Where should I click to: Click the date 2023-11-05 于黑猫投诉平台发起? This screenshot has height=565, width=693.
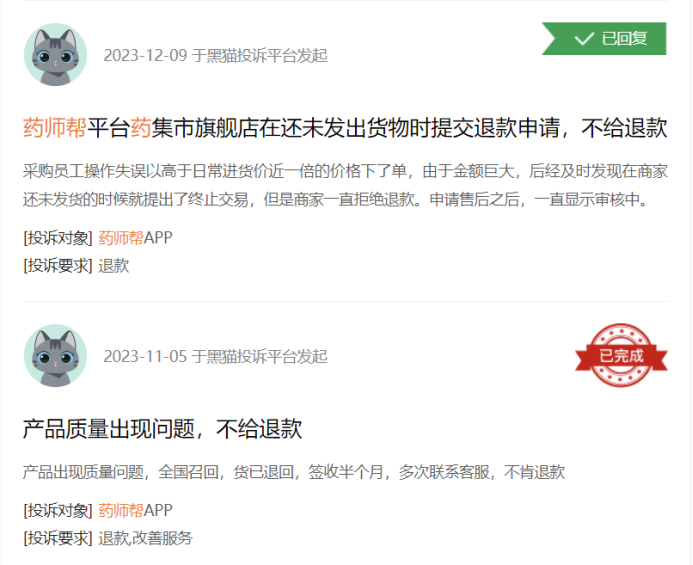pyautogui.click(x=215, y=356)
